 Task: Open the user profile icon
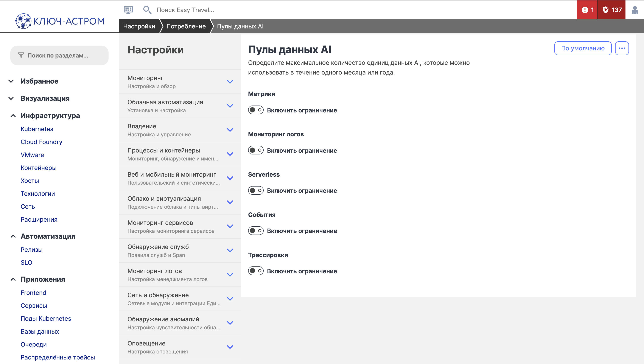coord(635,10)
